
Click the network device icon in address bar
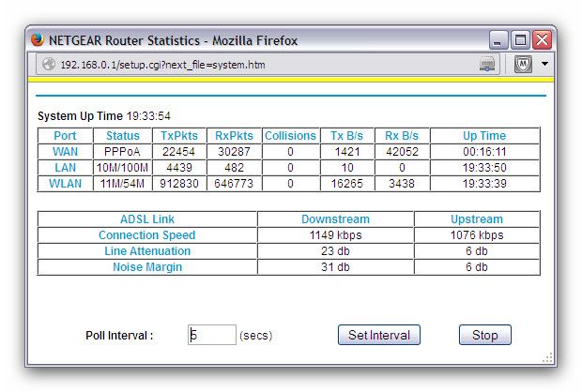click(x=487, y=64)
